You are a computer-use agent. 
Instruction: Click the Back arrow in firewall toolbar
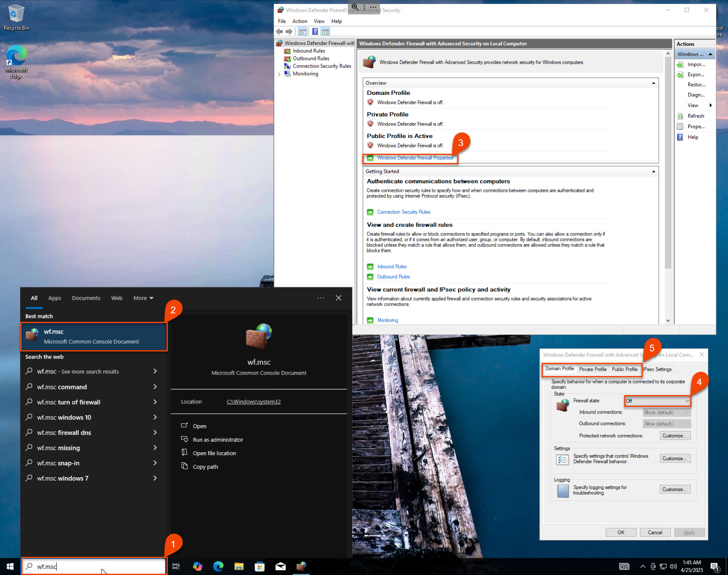click(279, 32)
